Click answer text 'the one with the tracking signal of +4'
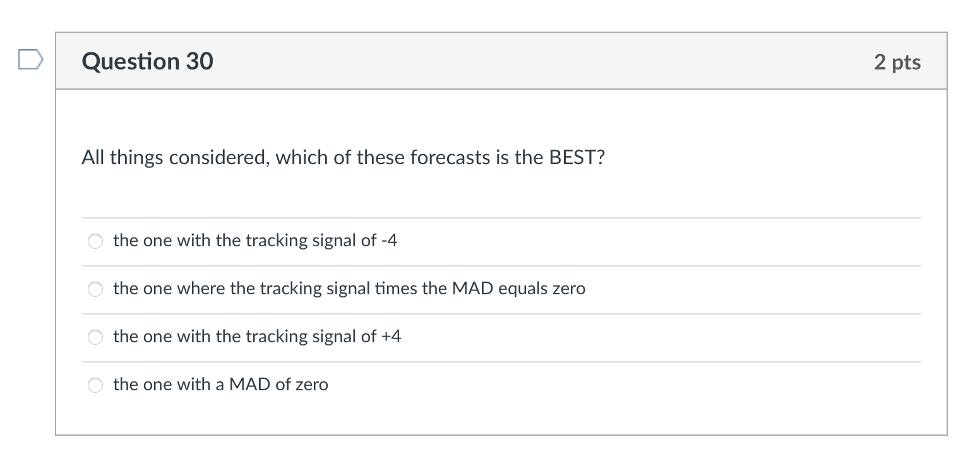Screen dimensions: 980x461 tap(256, 337)
